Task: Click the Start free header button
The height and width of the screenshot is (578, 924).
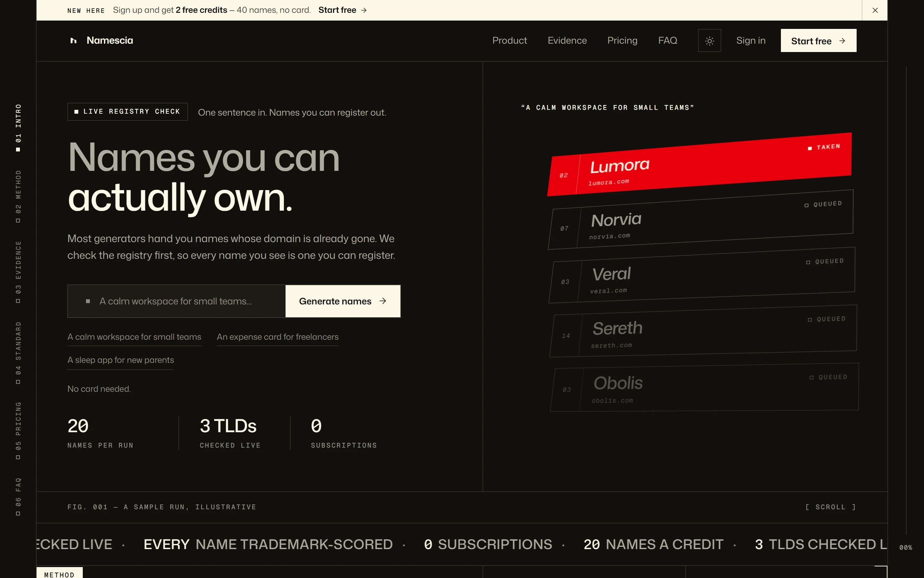Action: 818,40
